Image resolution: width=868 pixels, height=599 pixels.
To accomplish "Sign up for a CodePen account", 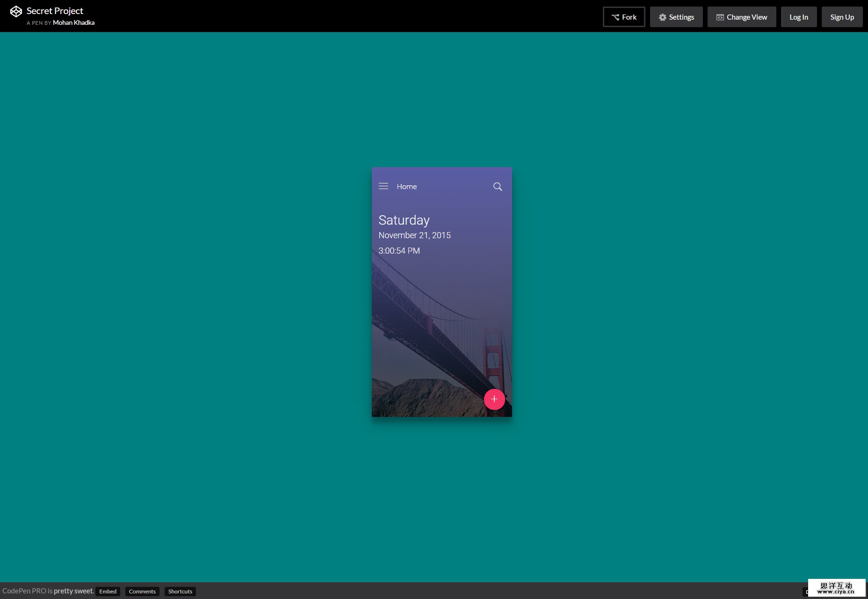I will 842,17.
